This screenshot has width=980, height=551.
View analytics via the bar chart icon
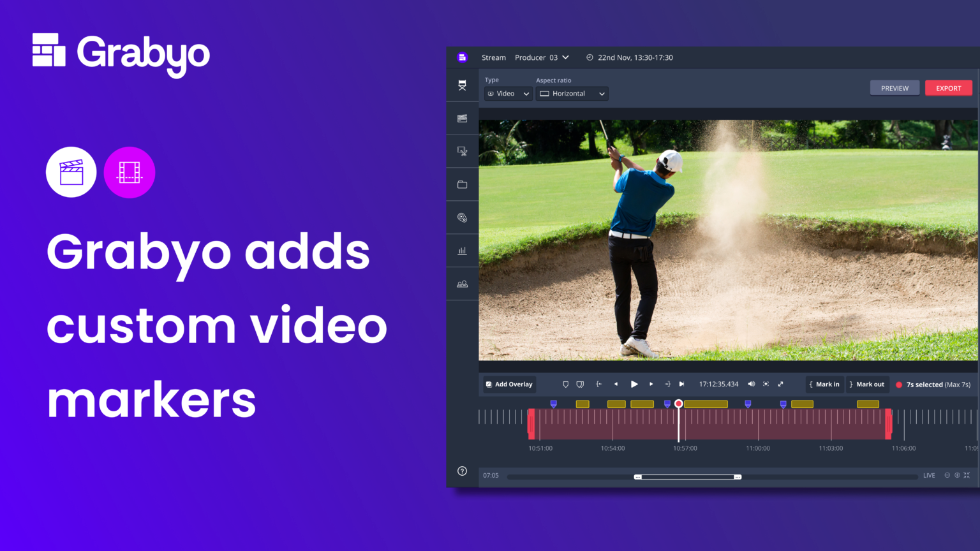[x=462, y=250]
